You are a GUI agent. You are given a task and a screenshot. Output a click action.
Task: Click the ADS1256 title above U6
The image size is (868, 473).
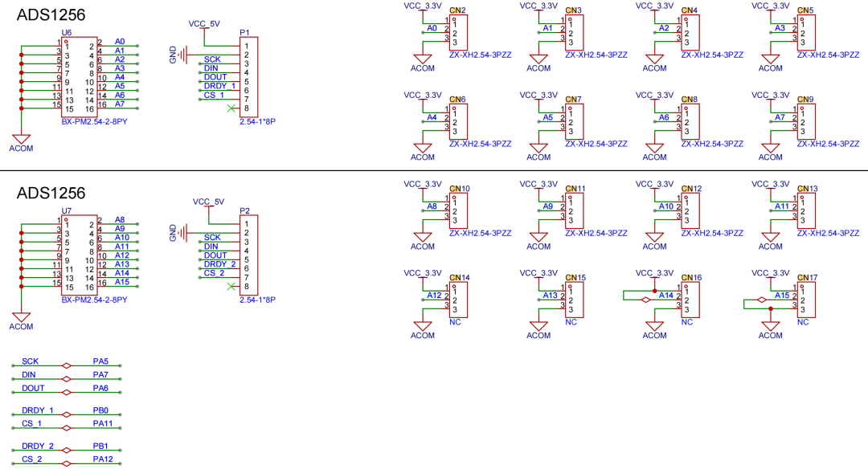pyautogui.click(x=51, y=15)
